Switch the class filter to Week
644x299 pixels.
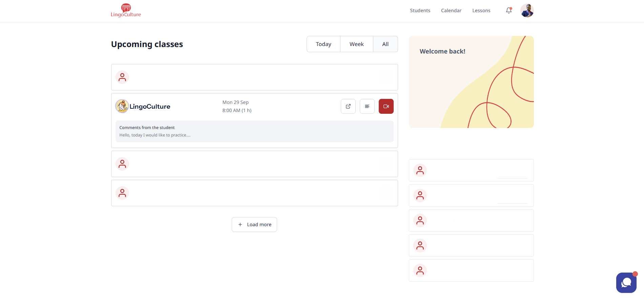(356, 44)
